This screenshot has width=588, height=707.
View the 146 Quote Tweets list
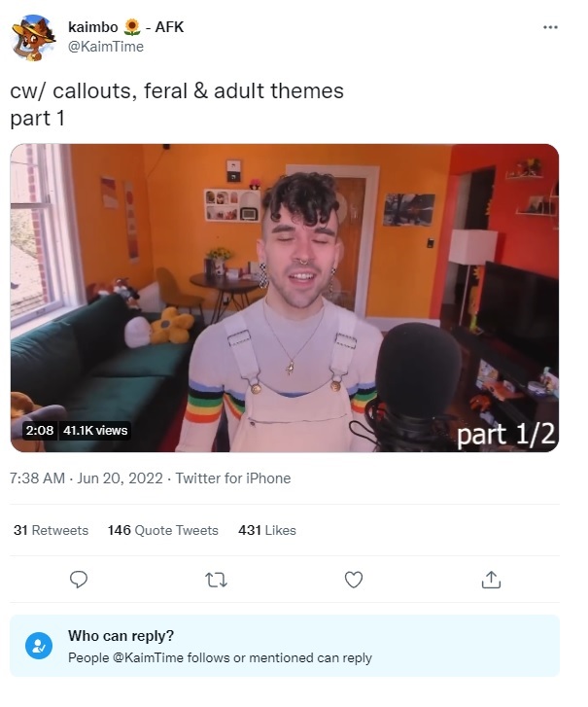[x=162, y=530]
